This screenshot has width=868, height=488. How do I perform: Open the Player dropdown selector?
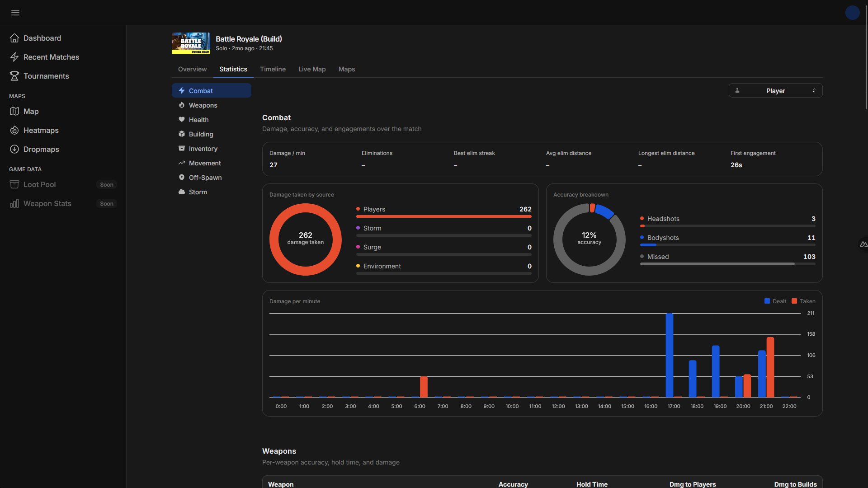[775, 91]
